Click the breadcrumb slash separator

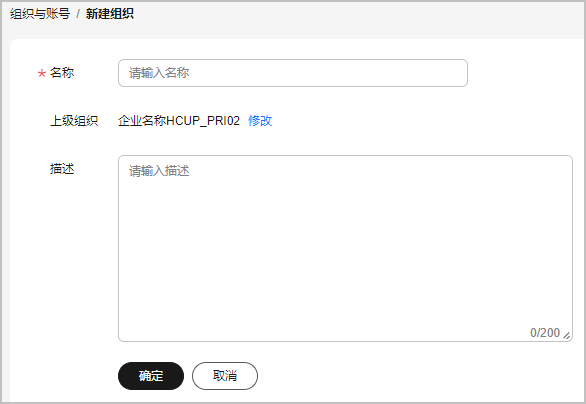click(x=78, y=14)
